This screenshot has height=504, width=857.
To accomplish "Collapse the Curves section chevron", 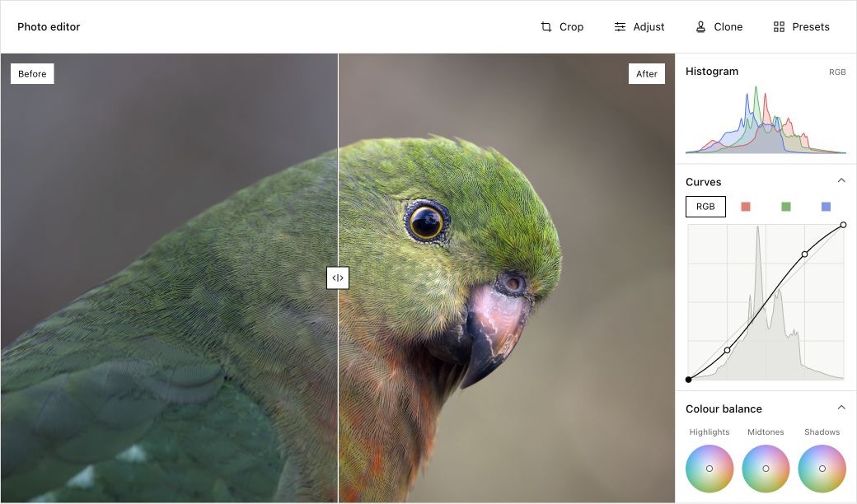I will (x=841, y=180).
